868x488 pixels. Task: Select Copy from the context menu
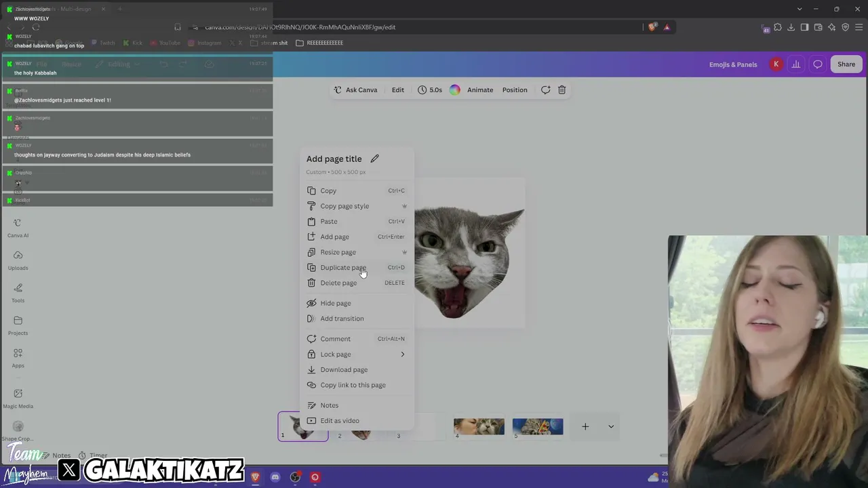(357, 191)
